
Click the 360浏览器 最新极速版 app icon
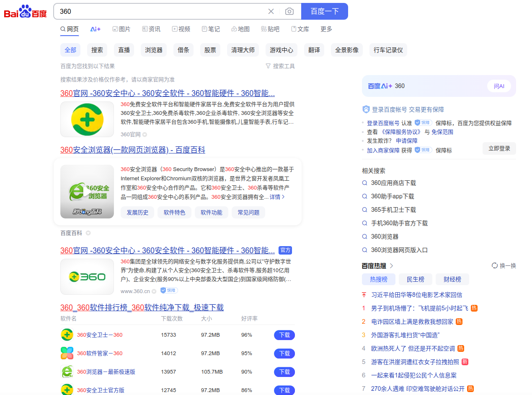click(67, 372)
